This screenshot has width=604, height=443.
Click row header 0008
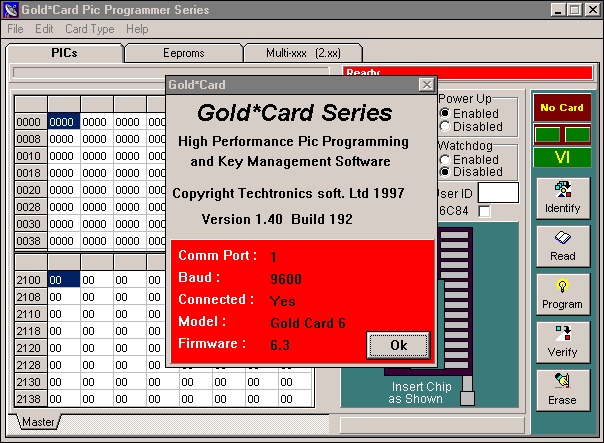pyautogui.click(x=31, y=139)
